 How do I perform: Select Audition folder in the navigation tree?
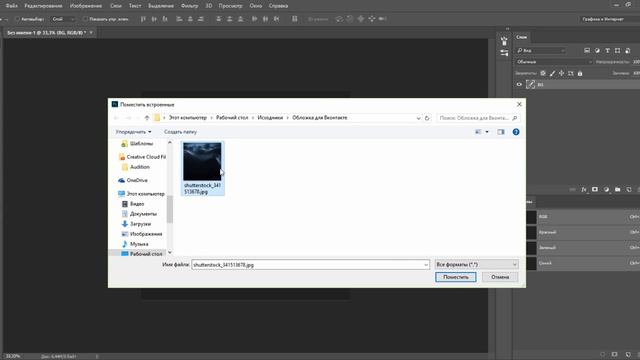point(140,167)
